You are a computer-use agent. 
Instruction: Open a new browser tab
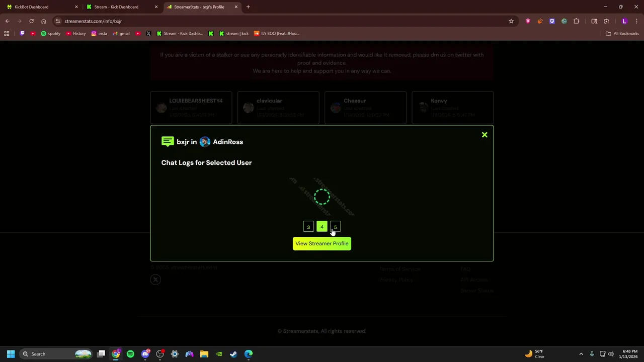248,7
